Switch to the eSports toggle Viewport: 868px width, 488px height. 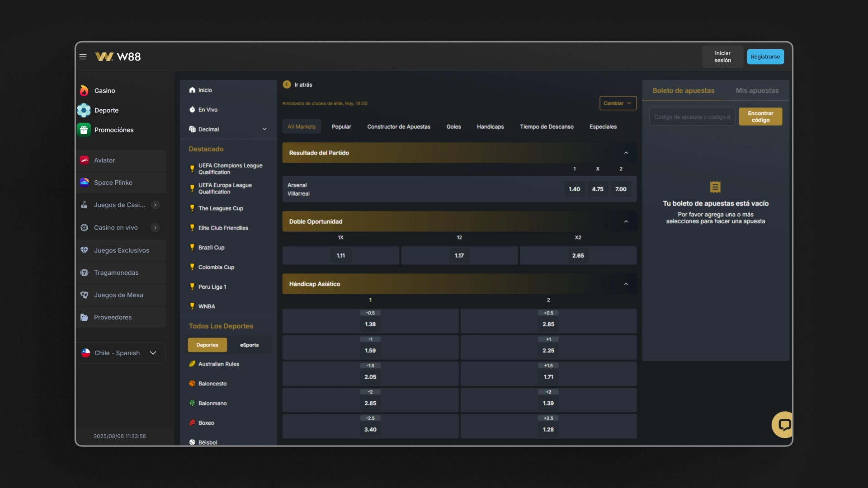tap(250, 345)
